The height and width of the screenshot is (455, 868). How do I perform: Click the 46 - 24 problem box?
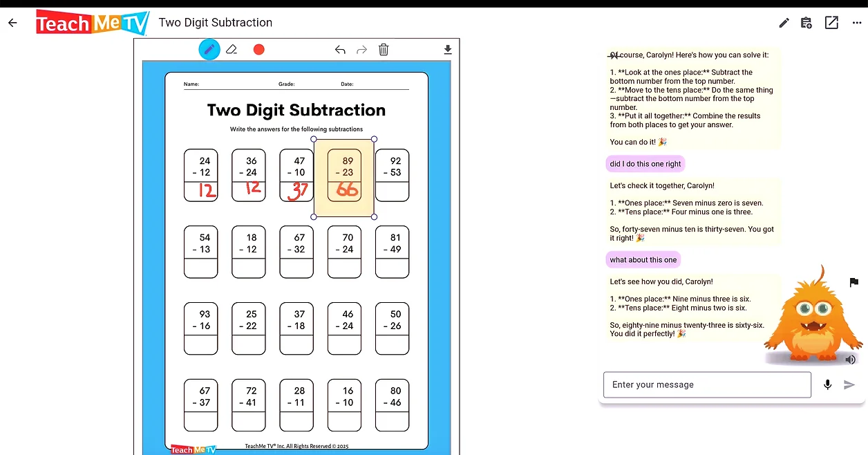click(x=344, y=328)
